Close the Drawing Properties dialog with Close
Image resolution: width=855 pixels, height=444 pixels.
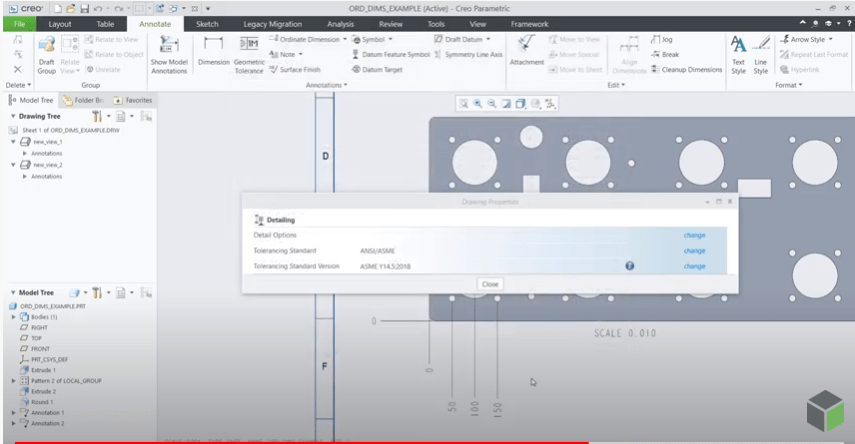click(x=490, y=284)
